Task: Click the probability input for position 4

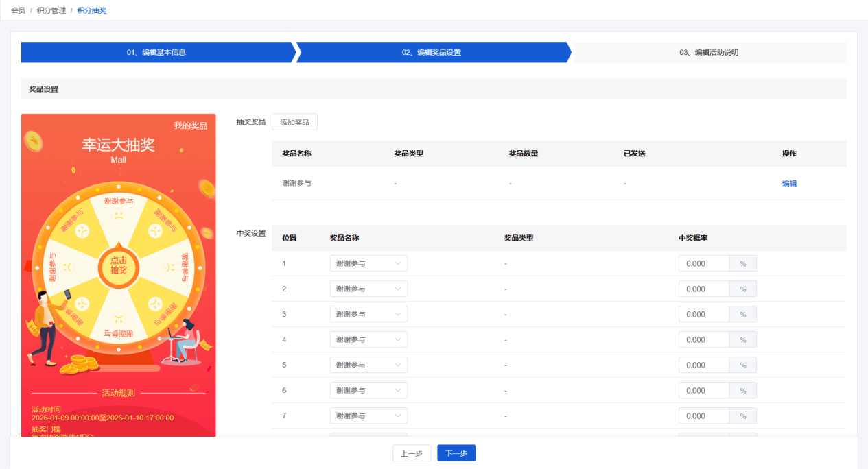Action: point(703,339)
